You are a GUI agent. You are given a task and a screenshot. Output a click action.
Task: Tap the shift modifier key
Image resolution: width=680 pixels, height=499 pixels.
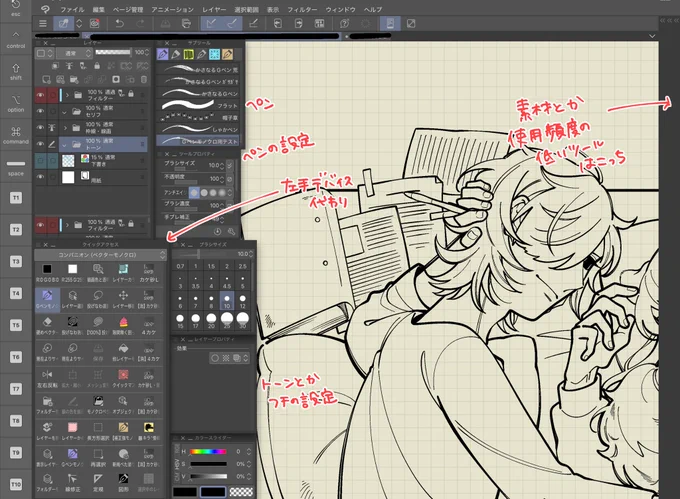[x=16, y=72]
